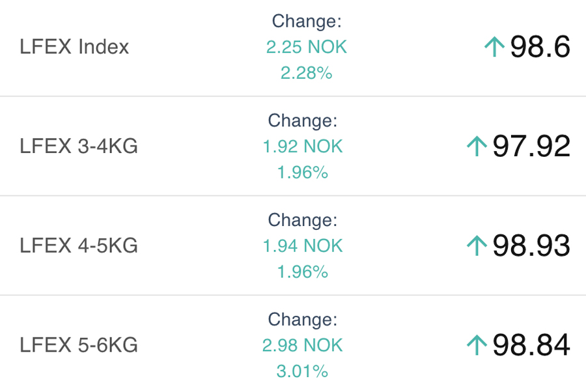Click the 98.6 index price

(540, 47)
